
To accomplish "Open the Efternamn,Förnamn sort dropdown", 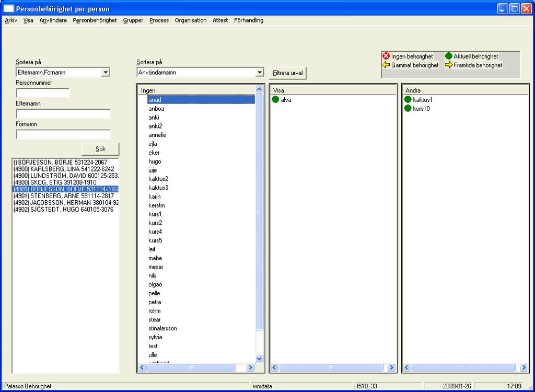I will click(106, 73).
